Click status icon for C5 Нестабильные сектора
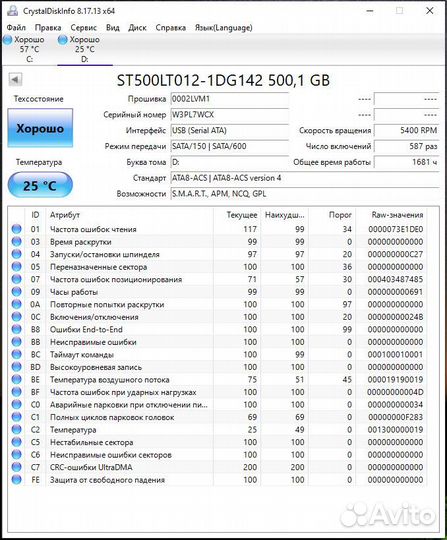 tap(16, 442)
